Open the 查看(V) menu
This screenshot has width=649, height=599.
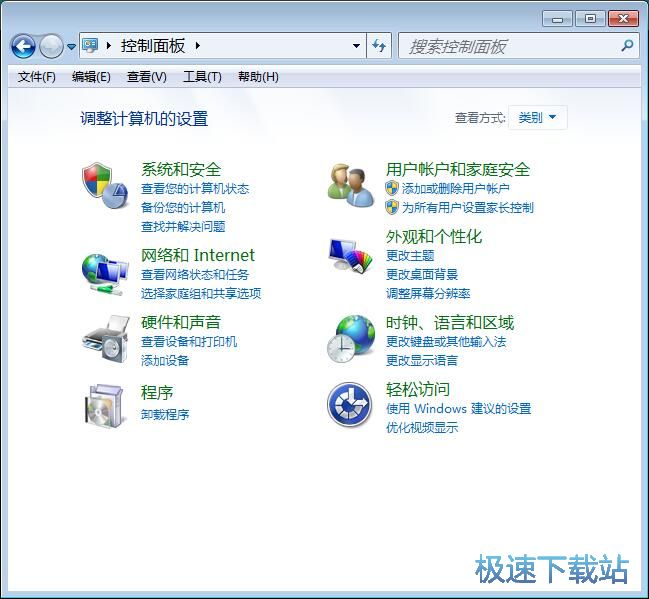click(x=147, y=77)
